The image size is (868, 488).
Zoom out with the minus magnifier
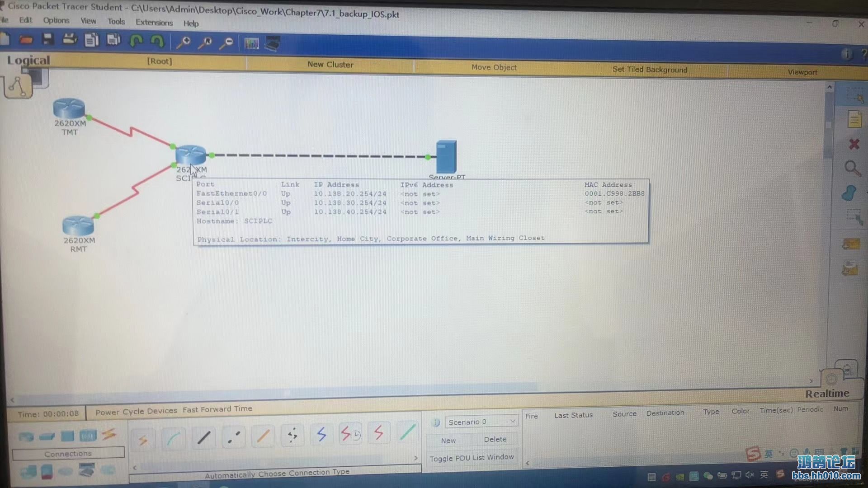[x=226, y=43]
